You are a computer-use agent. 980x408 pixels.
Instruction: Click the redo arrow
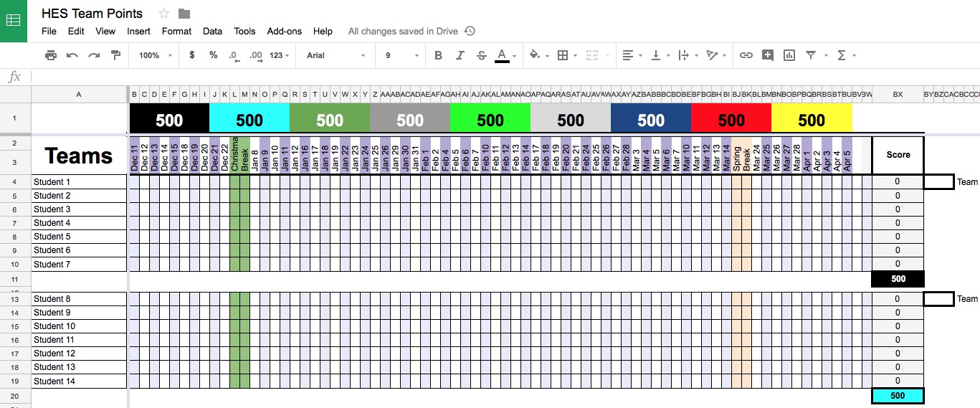[93, 55]
